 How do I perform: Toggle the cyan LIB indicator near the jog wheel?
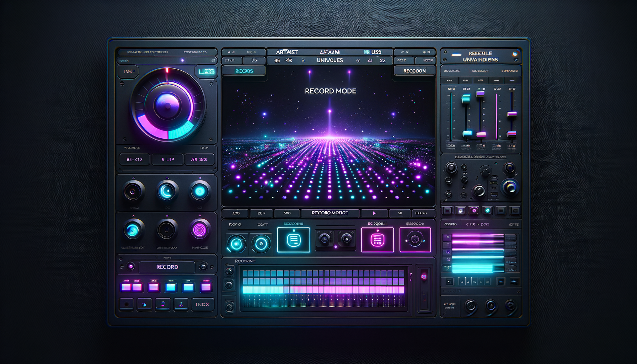(x=207, y=72)
